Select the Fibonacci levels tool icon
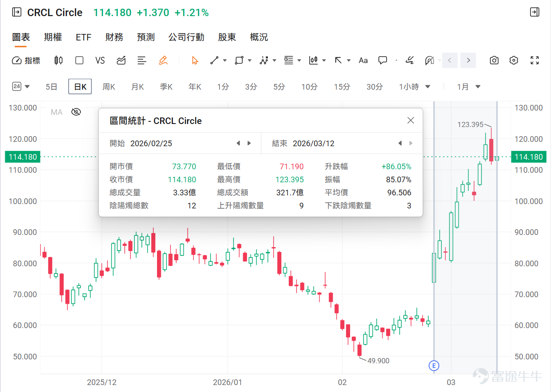The image size is (551, 392). pos(289,60)
